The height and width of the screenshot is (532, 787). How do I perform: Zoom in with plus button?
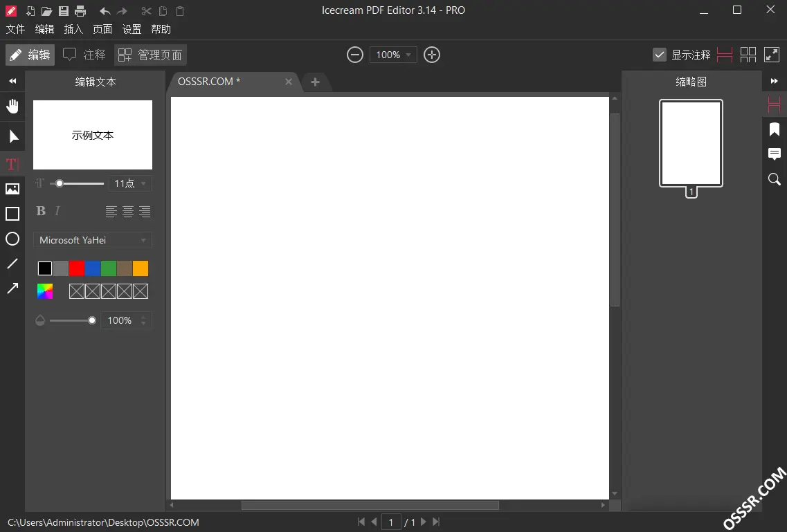[x=432, y=55]
